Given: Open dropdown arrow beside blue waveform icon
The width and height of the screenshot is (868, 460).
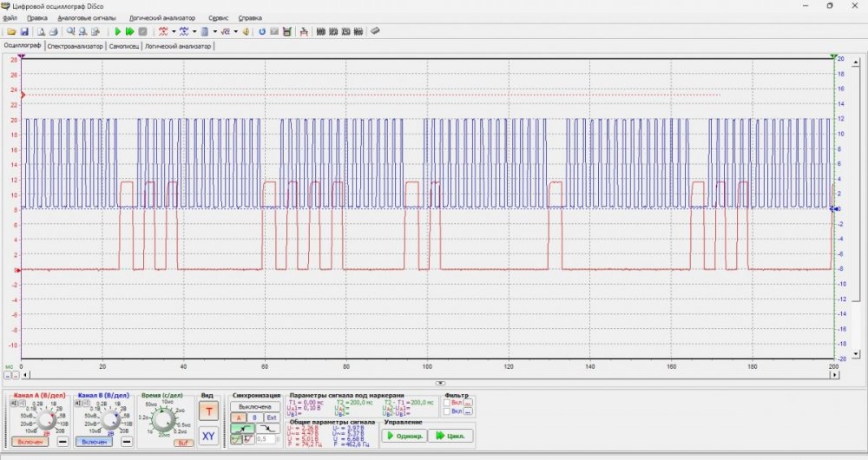Looking at the screenshot, I should pos(194,31).
